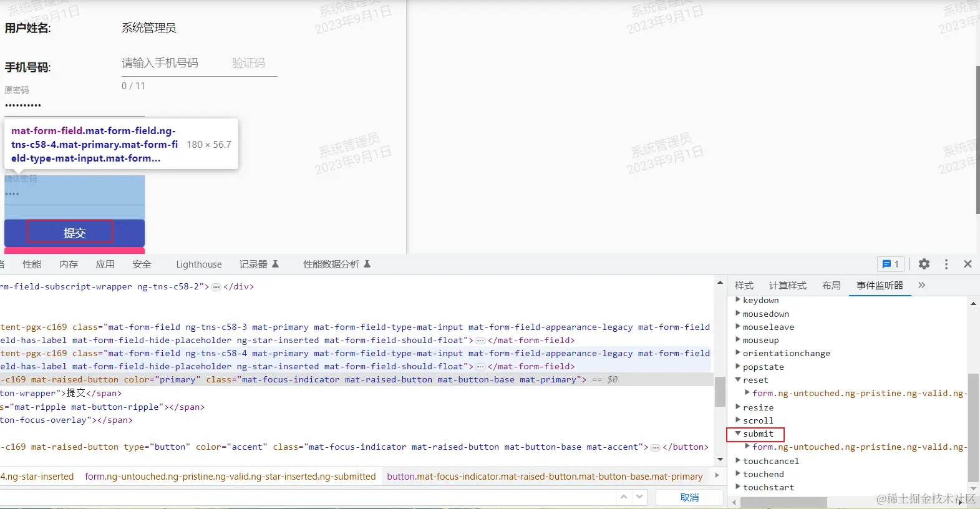Expand the touchend event listener
Screen dimensions: 980x509
738,474
